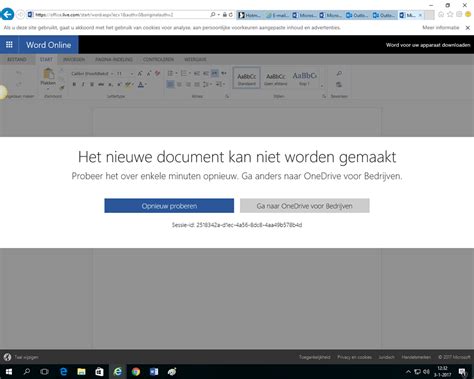This screenshot has height=379, width=474.
Task: Open the Toegankelijkheid footer link
Action: click(314, 357)
